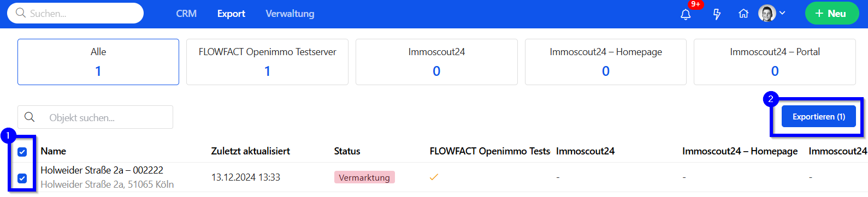Go to the home icon
Image resolution: width=868 pixels, height=197 pixels.
pos(743,14)
